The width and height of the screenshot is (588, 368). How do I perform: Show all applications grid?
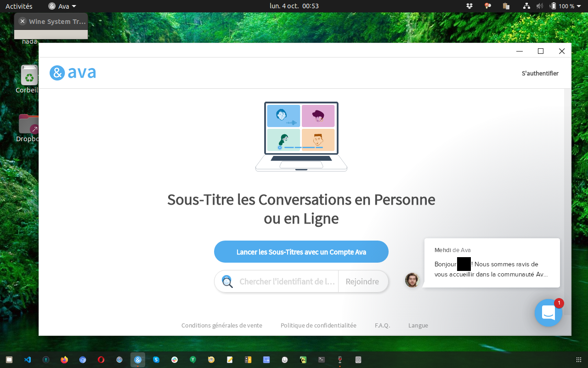tap(578, 360)
